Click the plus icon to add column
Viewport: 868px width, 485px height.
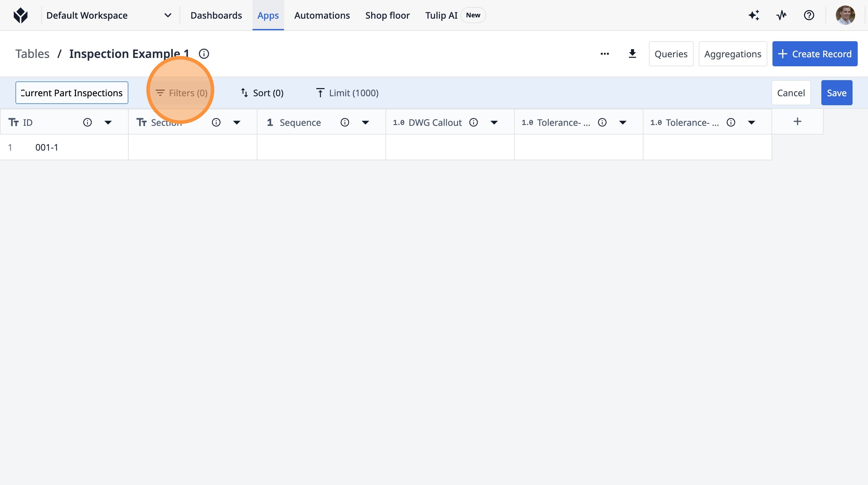click(x=797, y=122)
